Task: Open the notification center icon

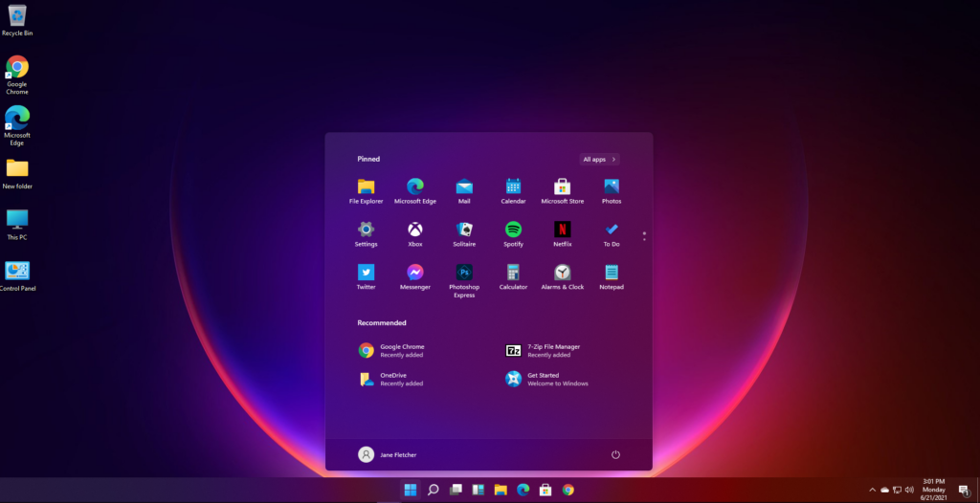Action: pyautogui.click(x=964, y=491)
